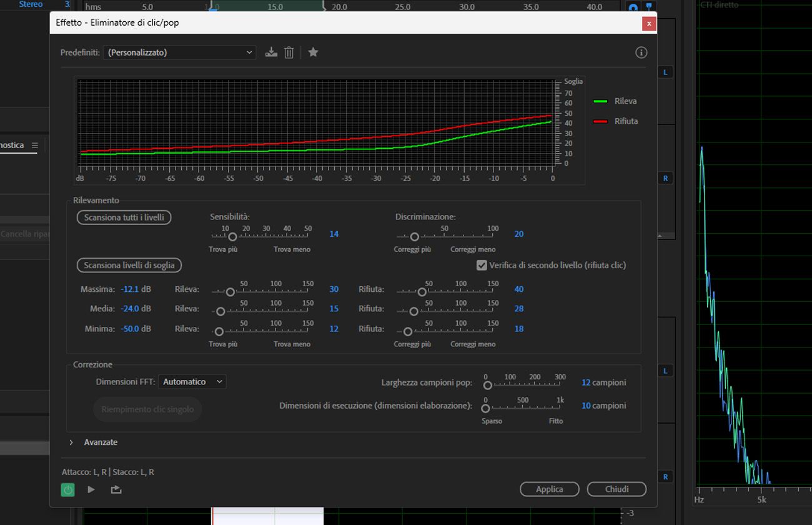Image resolution: width=812 pixels, height=525 pixels.
Task: Open the Diagnostica panel menu icon
Action: (35, 146)
